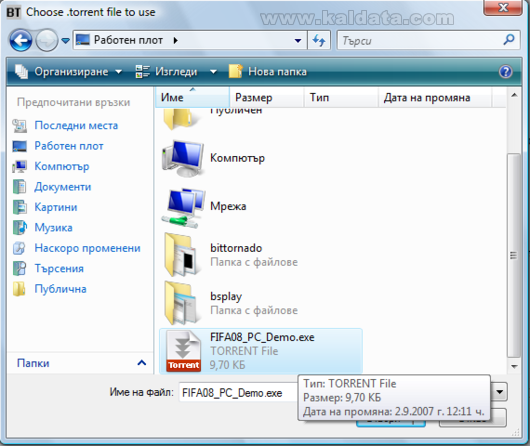
Task: Click the Търсения sidebar icon
Action: pos(20,268)
